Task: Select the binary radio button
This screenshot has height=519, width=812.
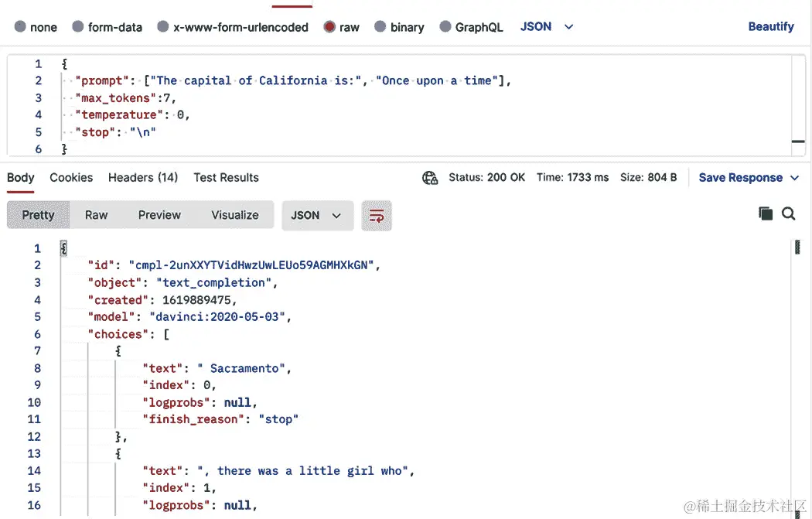Action: pyautogui.click(x=380, y=26)
